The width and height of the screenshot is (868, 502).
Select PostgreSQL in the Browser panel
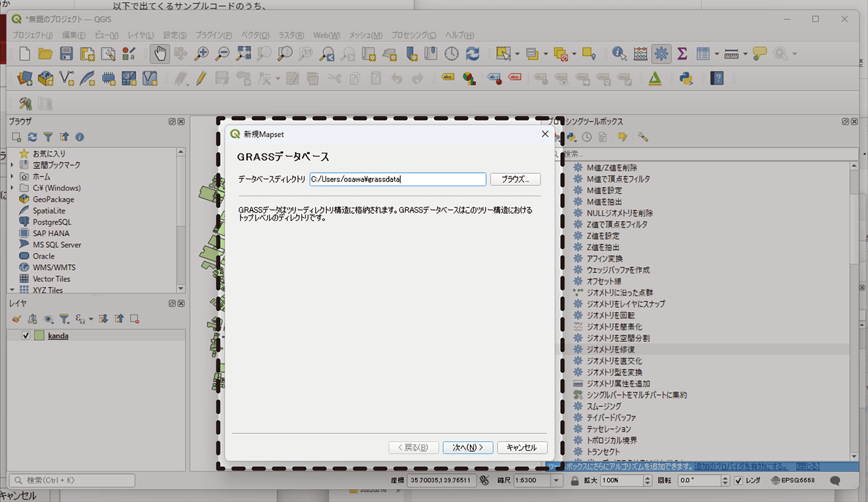[52, 222]
